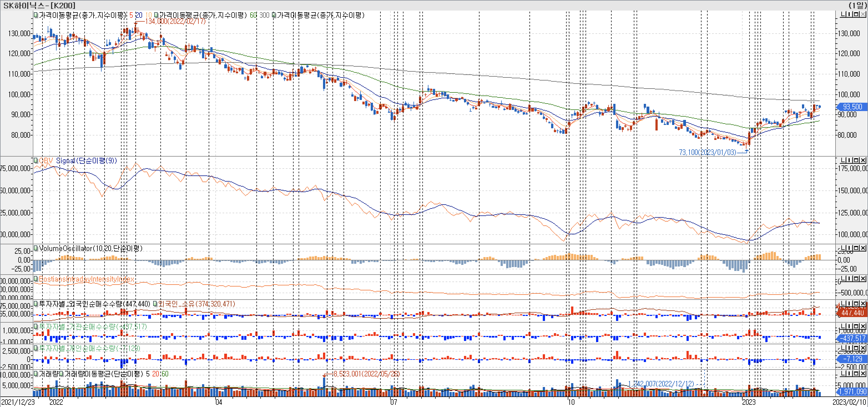Click the I bar icon in OBV panel

(849, 160)
